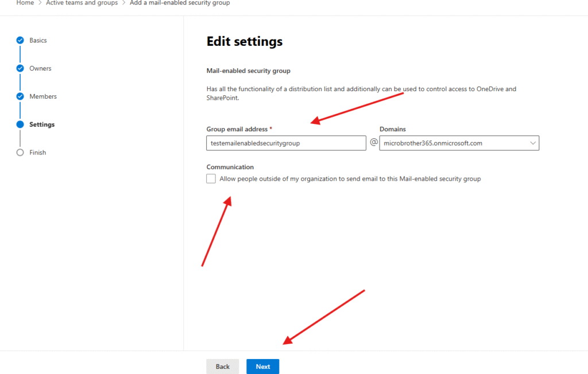
Task: Enable allowing outside people to send email
Action: point(211,179)
